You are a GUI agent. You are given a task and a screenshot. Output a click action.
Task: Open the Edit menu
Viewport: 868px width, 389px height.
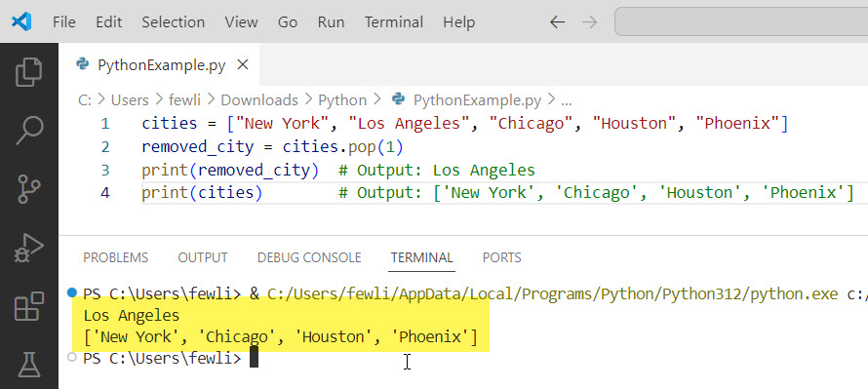pyautogui.click(x=108, y=22)
